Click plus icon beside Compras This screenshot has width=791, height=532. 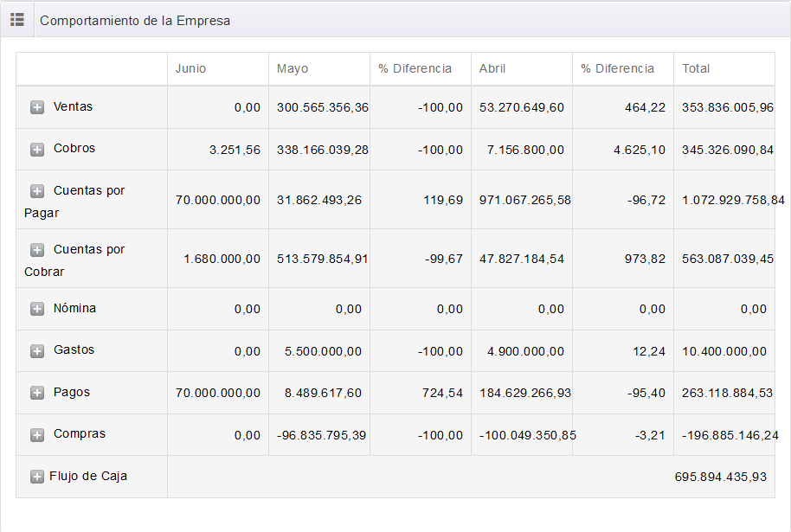point(37,434)
